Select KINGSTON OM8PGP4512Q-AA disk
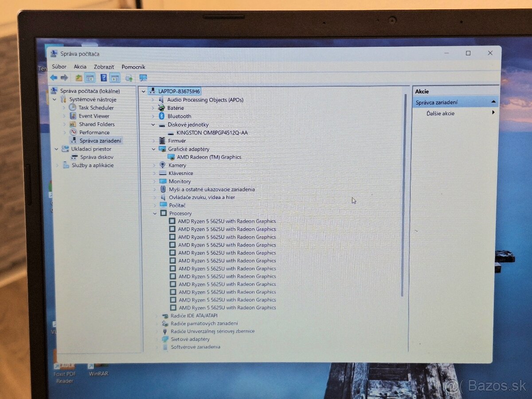 pos(212,133)
